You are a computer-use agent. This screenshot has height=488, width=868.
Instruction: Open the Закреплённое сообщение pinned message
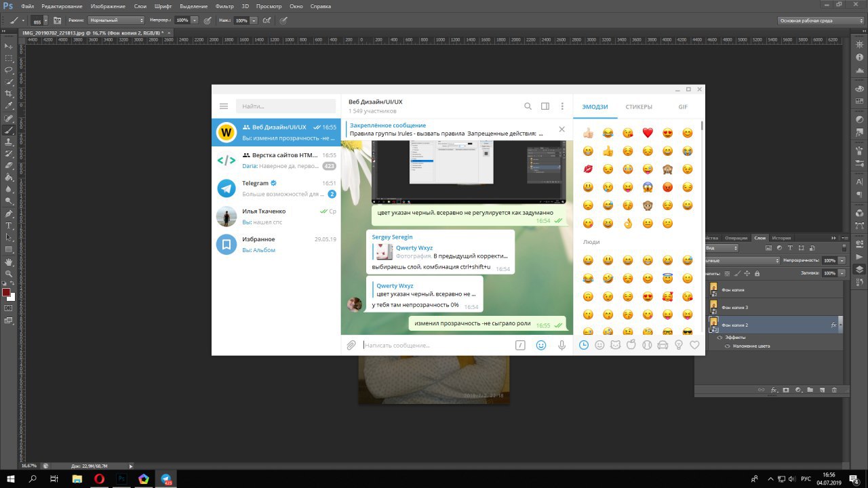[x=448, y=129]
